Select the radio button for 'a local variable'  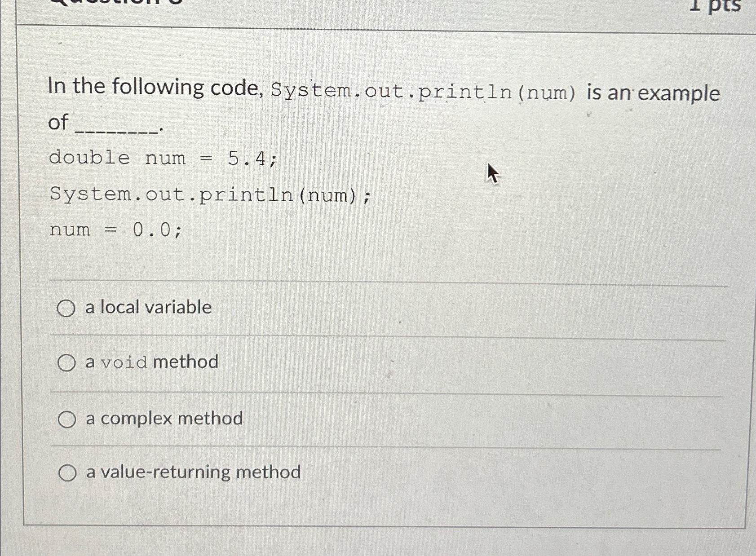(66, 308)
